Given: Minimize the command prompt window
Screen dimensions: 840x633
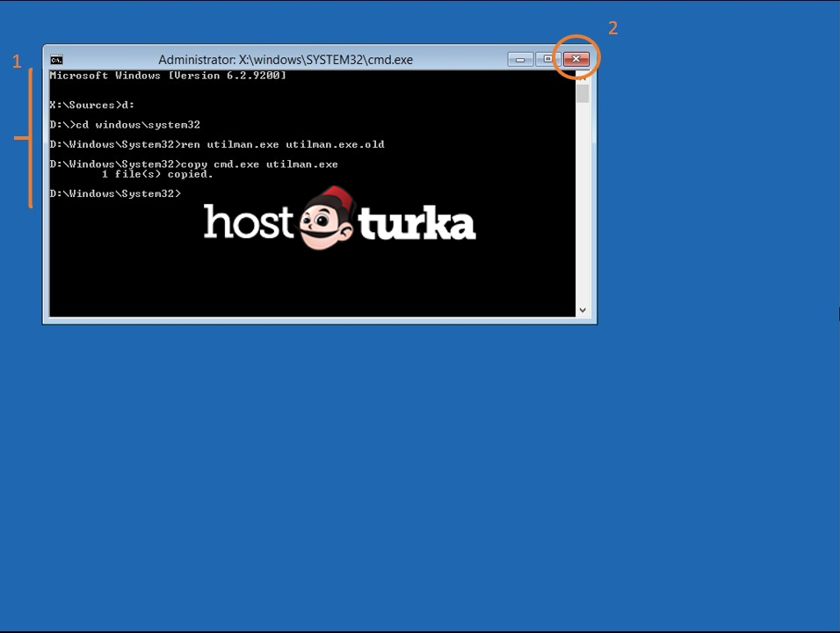Looking at the screenshot, I should [520, 59].
